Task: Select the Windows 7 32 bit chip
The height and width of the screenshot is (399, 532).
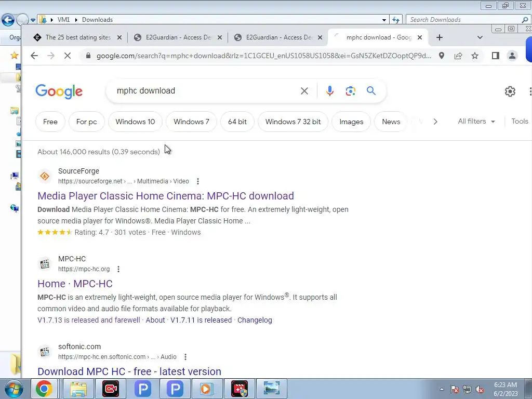Action: pyautogui.click(x=293, y=122)
